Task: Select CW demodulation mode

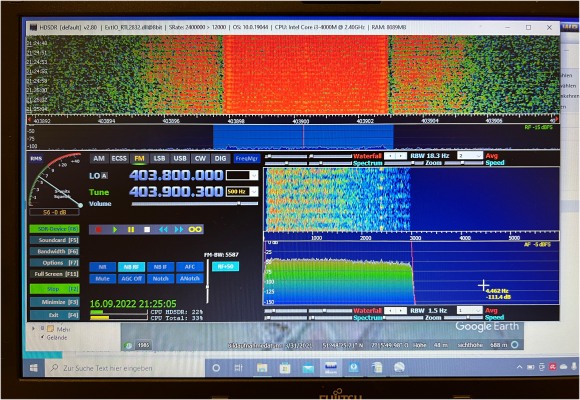Action: tap(200, 159)
